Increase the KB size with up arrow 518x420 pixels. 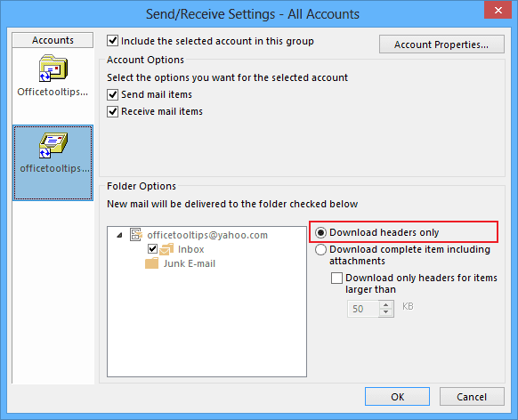[386, 304]
